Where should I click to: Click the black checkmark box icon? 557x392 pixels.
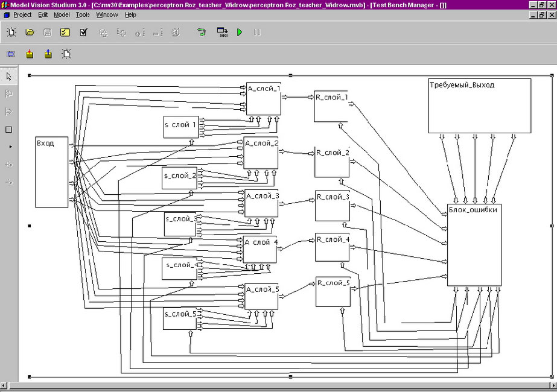pyautogui.click(x=83, y=33)
